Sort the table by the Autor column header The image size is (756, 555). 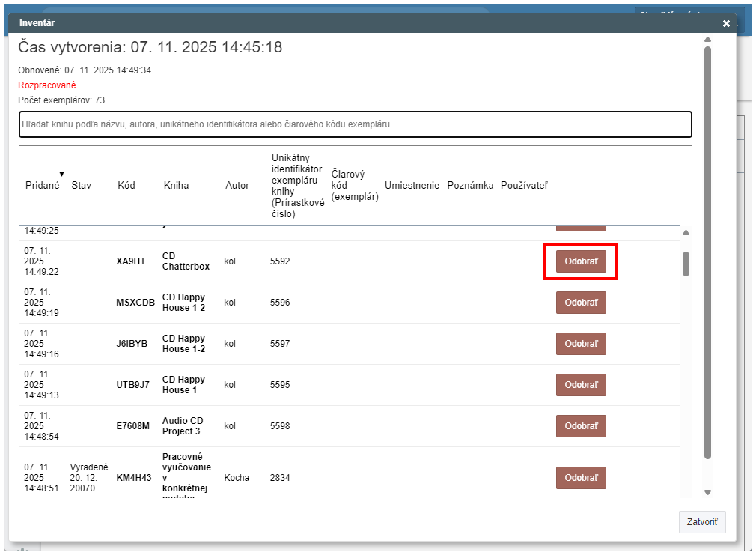(x=237, y=186)
